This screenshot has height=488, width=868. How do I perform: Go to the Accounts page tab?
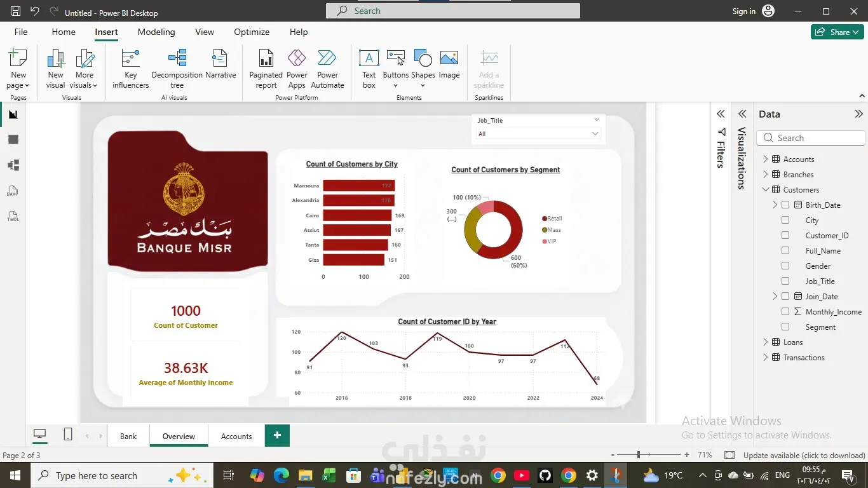(x=236, y=437)
